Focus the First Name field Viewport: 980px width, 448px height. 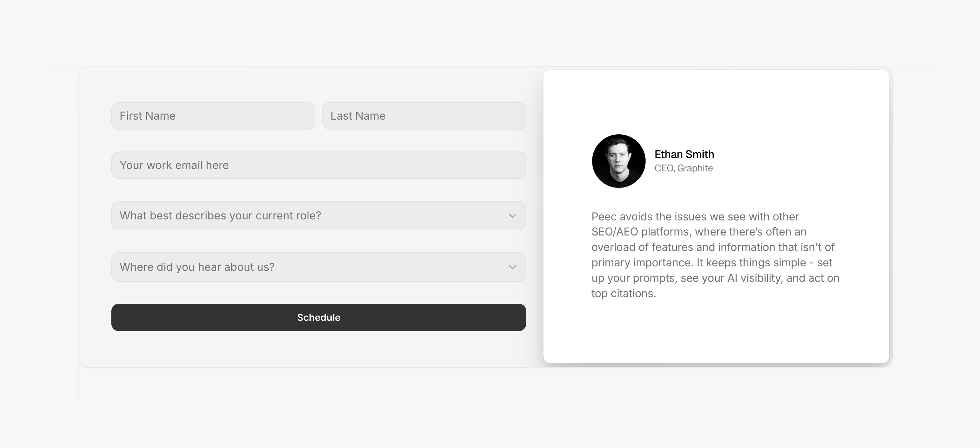tap(213, 116)
